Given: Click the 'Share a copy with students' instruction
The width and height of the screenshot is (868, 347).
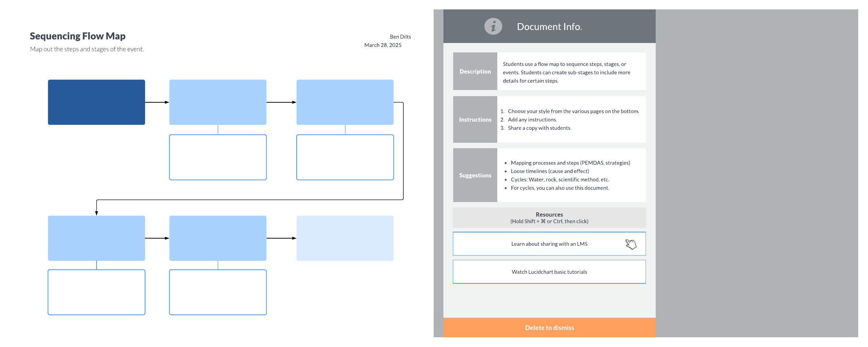Looking at the screenshot, I should point(539,128).
